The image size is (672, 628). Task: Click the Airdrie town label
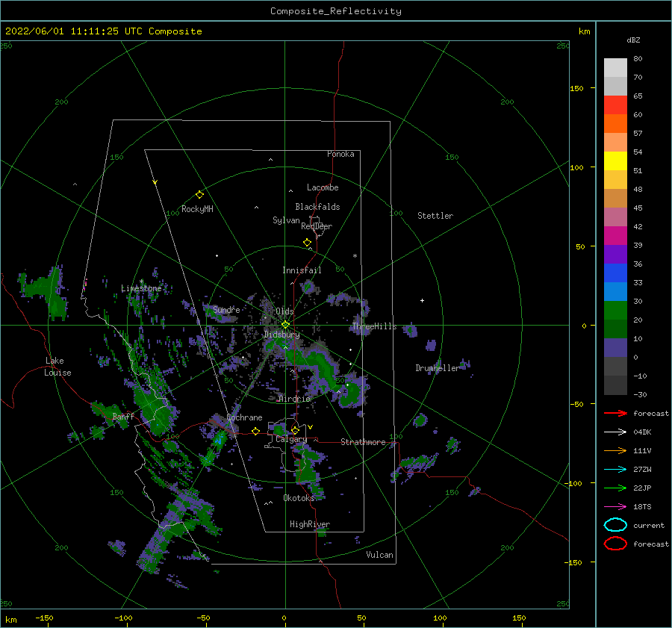point(294,399)
